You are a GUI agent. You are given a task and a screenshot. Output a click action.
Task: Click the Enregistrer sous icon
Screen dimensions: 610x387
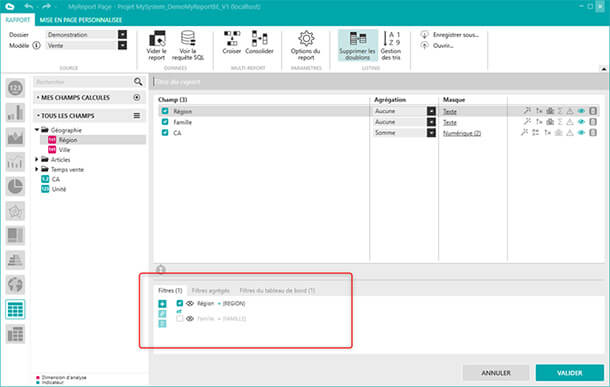[424, 35]
